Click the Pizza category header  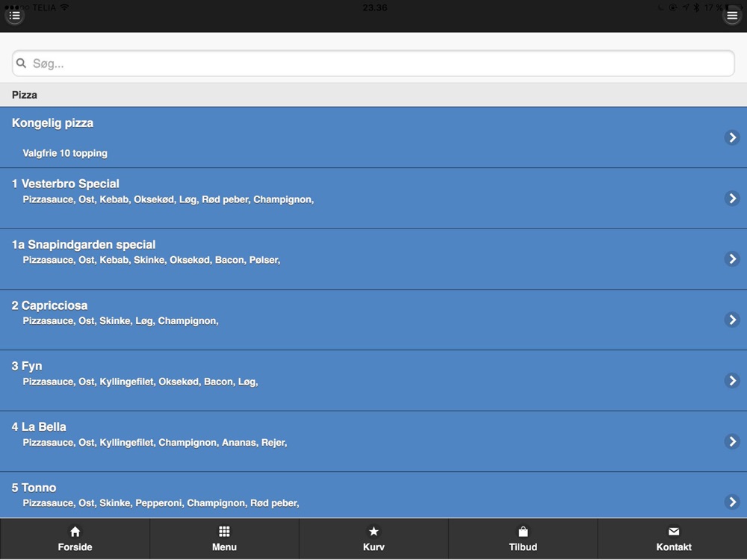(373, 95)
